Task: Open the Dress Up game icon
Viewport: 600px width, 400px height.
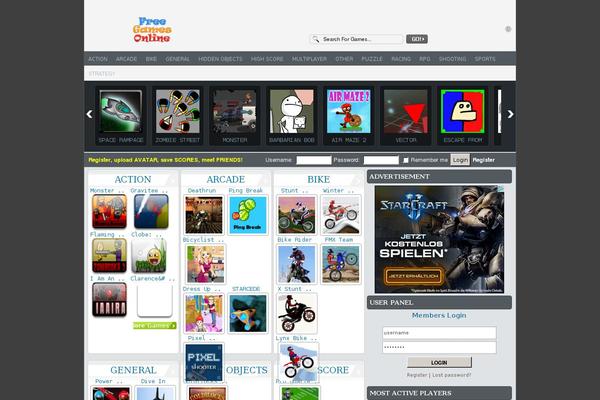Action: (x=204, y=313)
